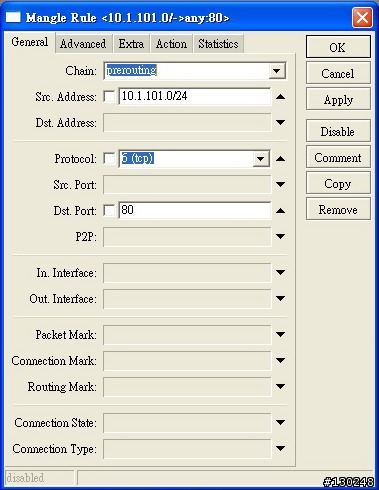Expand the Connection State field
Screen dimensions: 379x490
pyautogui.click(x=281, y=422)
